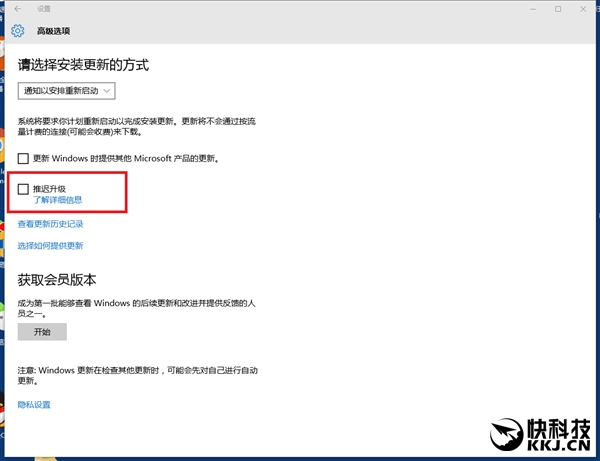Open the 通知以安排重新启动 dropdown

tap(68, 91)
